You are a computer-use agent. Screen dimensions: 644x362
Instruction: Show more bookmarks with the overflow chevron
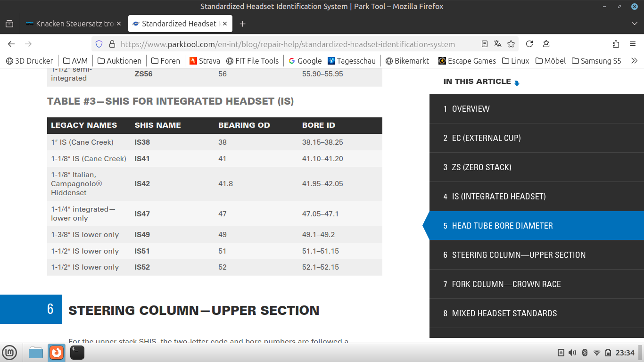(x=634, y=61)
